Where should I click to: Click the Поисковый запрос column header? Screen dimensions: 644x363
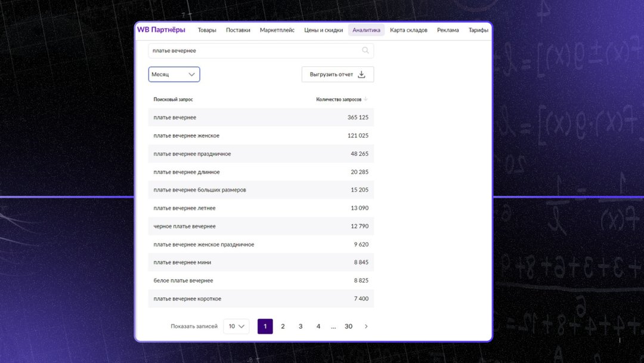coord(174,100)
